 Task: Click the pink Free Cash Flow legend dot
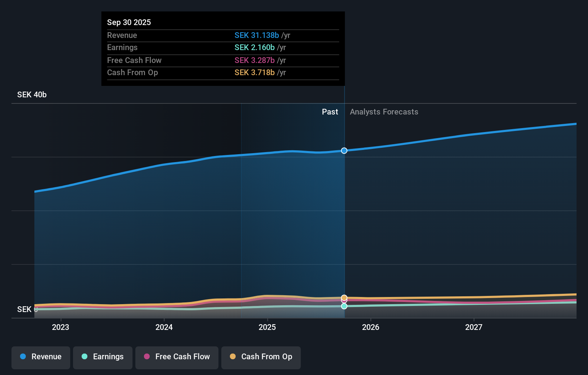click(x=147, y=357)
